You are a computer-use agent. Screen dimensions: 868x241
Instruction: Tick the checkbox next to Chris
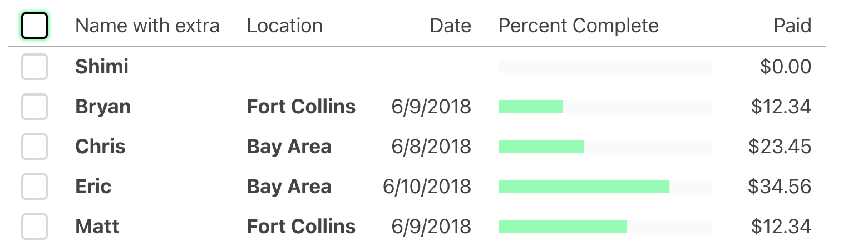pos(34,147)
